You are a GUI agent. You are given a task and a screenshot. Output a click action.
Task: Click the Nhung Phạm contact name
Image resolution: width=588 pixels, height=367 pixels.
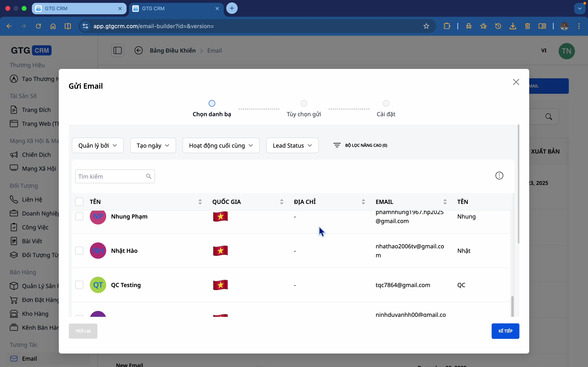[x=129, y=217]
